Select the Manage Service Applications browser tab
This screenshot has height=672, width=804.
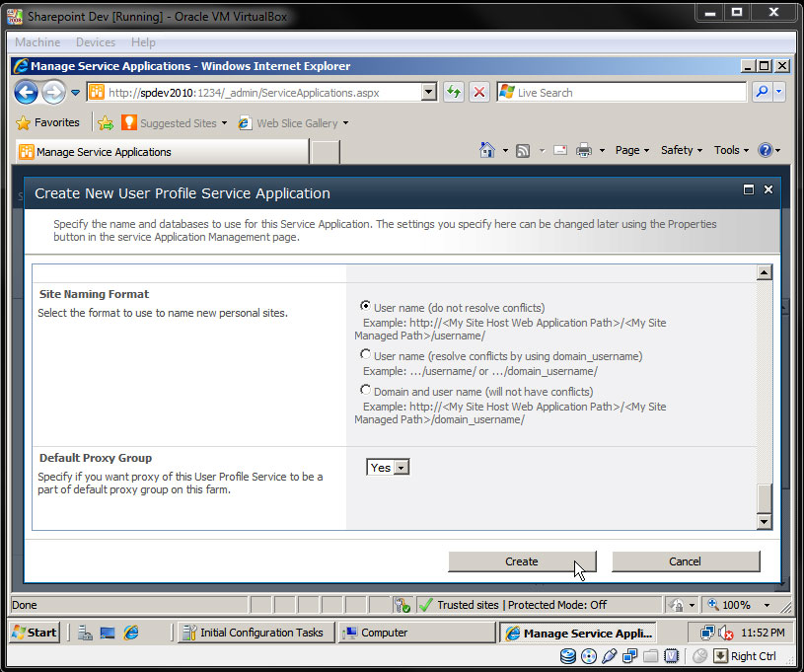click(162, 152)
